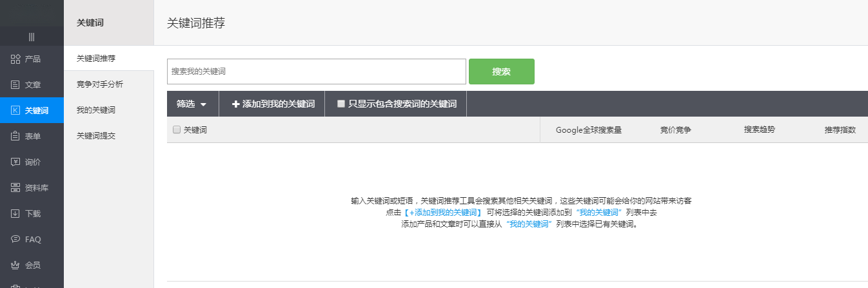868x288 pixels.
Task: Open the 资料库 (Library) sidebar icon
Action: coord(16,188)
